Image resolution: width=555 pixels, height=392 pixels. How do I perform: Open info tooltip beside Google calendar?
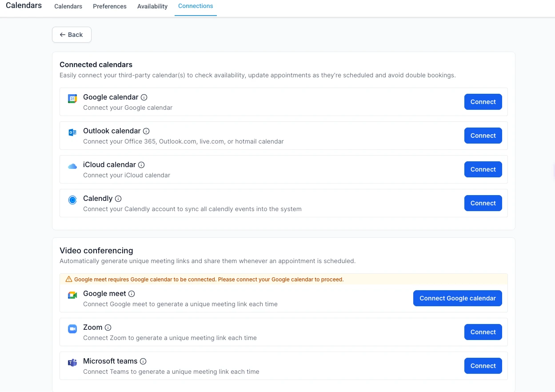pos(144,97)
